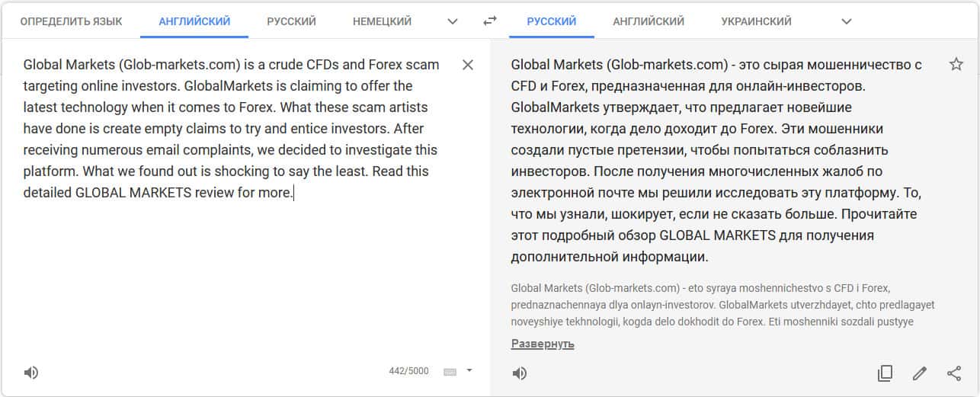Listen to the English source text
Image resolution: width=980 pixels, height=397 pixels.
pos(30,373)
